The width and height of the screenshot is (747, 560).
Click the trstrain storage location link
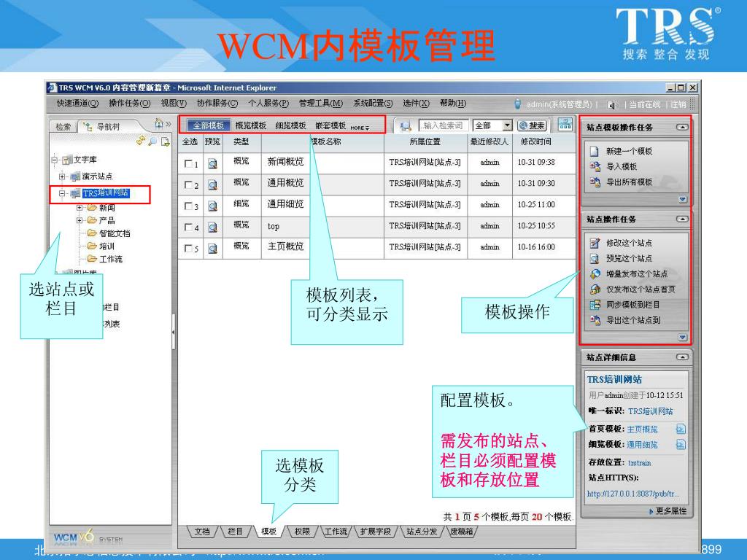point(639,463)
